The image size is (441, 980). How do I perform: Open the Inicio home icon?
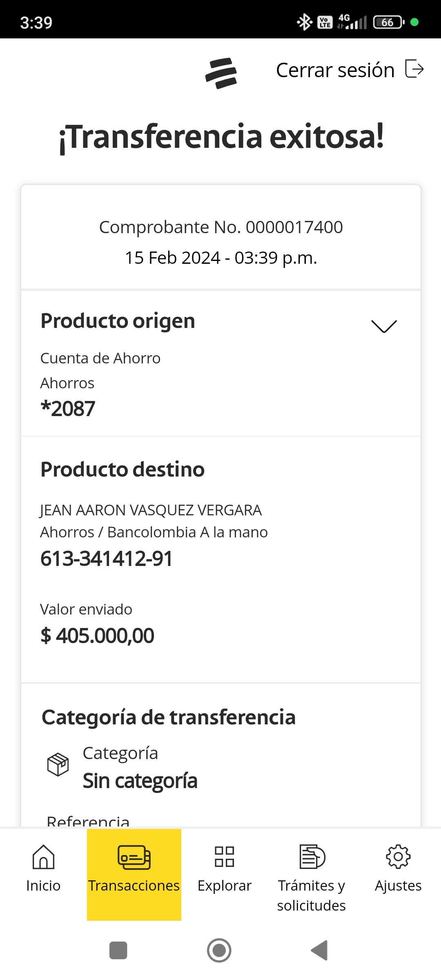pos(43,857)
